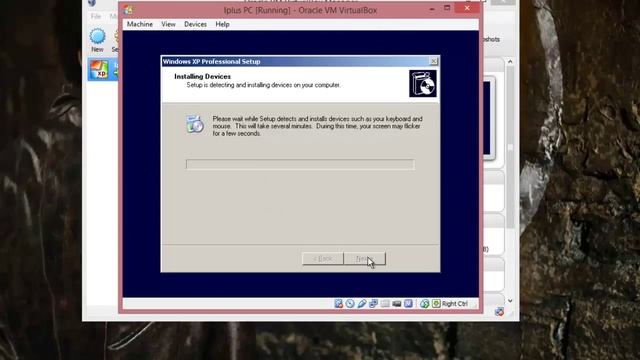640x360 pixels.
Task: Click the Installing Devices heading text
Action: [202, 76]
